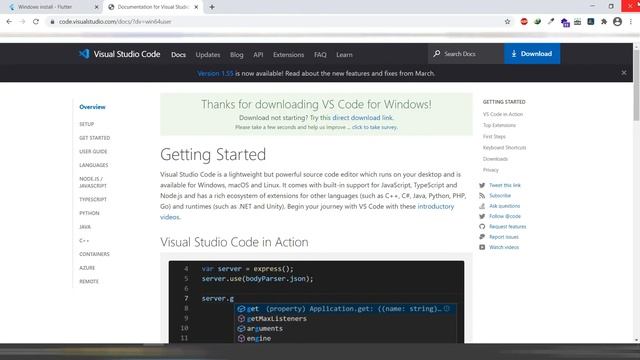
Task: Open the Extensions navigation item
Action: coord(289,55)
